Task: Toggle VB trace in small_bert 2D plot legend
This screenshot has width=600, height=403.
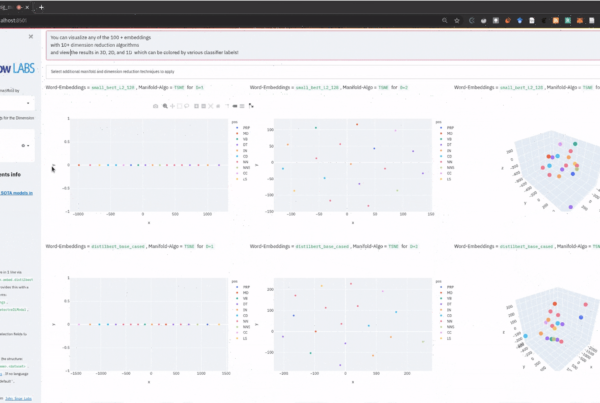Action: coord(447,139)
